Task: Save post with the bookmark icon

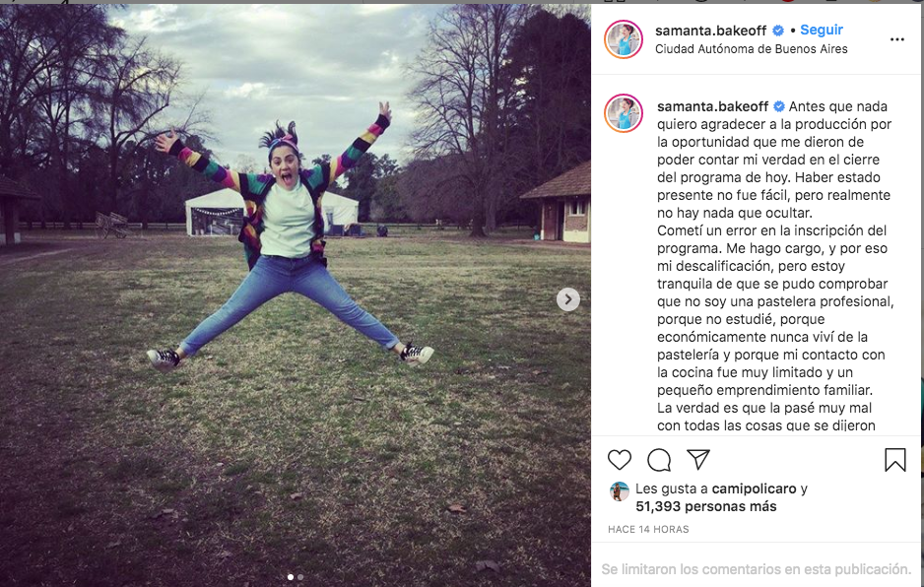Action: [895, 460]
